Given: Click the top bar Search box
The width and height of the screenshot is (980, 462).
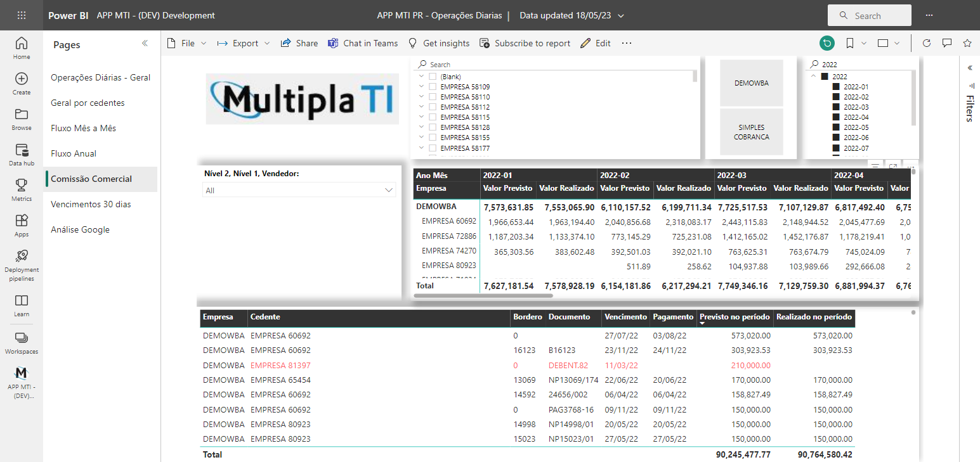Looking at the screenshot, I should click(x=869, y=15).
